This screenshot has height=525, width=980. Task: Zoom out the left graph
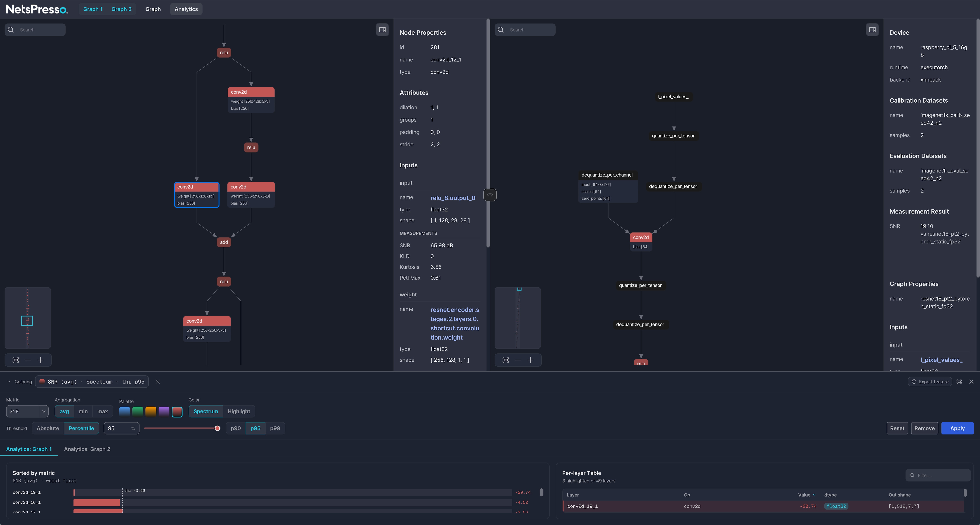[28, 360]
